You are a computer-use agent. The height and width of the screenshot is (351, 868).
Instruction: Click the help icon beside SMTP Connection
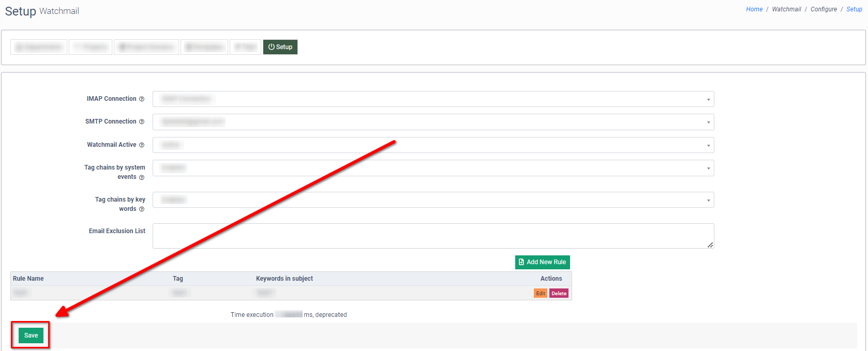coord(142,122)
